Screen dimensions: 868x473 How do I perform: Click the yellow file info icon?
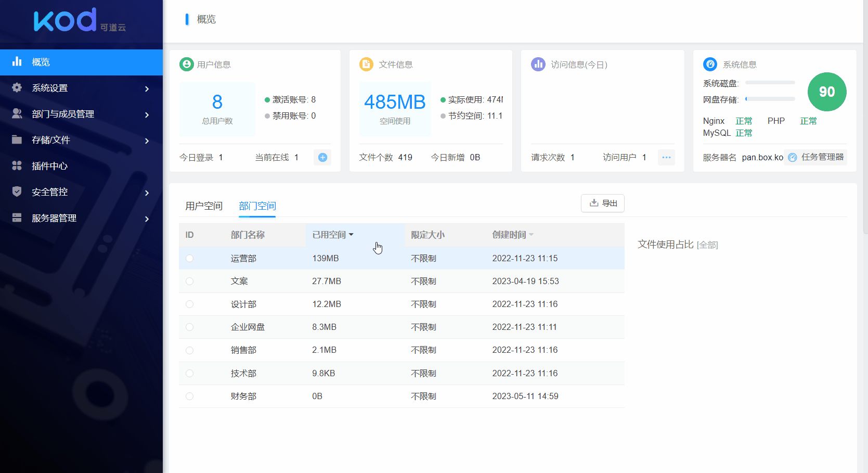[x=366, y=64]
